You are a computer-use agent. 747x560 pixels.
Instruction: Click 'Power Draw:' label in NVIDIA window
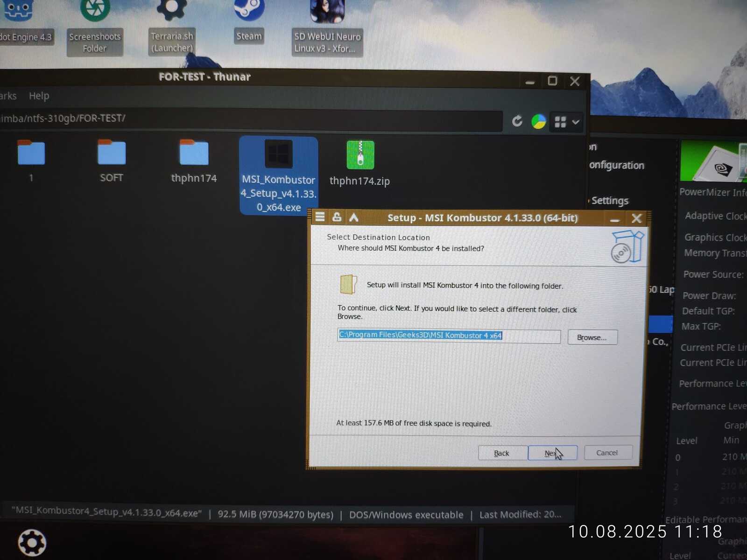coord(709,296)
